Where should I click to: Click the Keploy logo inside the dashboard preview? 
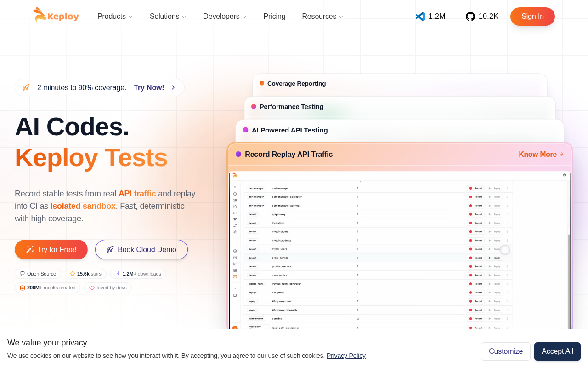[x=235, y=175]
